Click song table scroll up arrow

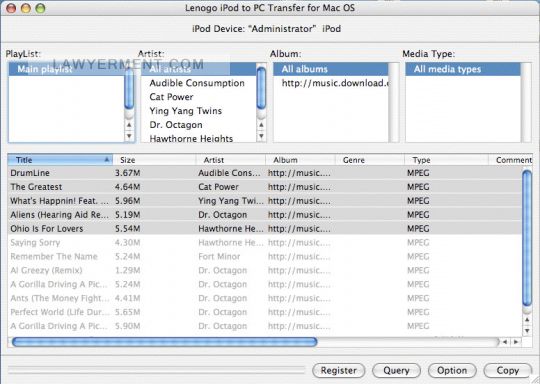(527, 320)
